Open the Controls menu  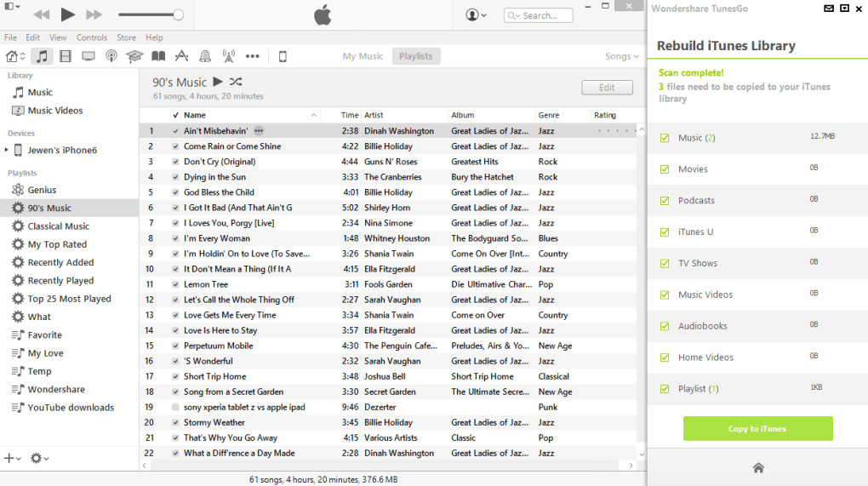[92, 37]
